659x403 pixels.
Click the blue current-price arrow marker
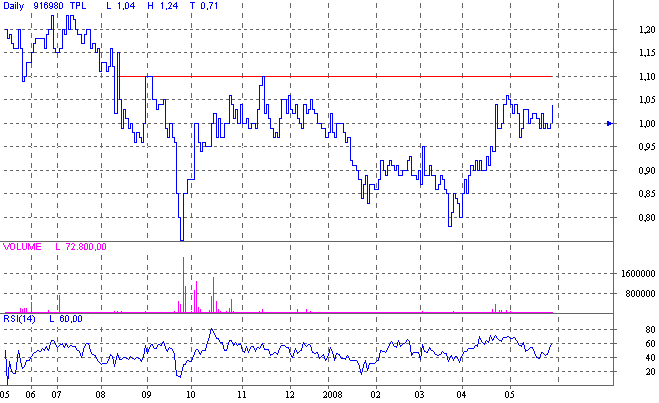[x=610, y=123]
